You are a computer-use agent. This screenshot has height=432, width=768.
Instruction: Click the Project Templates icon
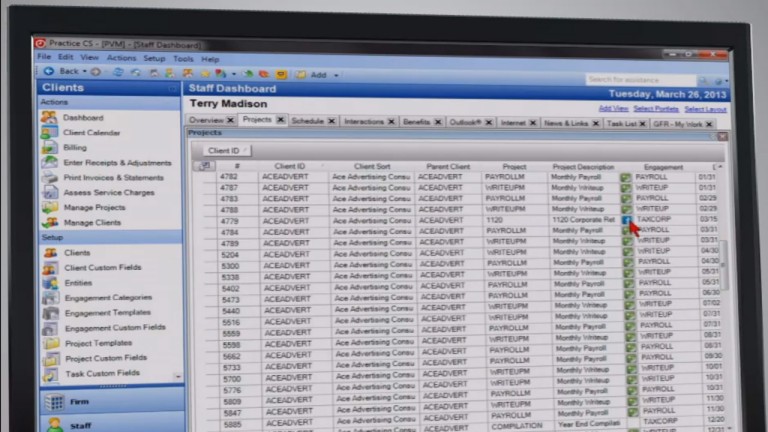[50, 343]
